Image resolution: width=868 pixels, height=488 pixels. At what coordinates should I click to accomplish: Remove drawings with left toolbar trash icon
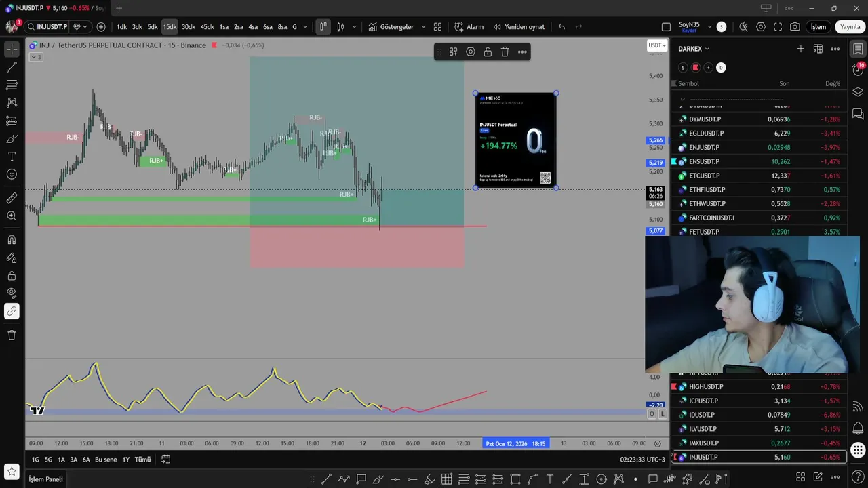coord(12,335)
